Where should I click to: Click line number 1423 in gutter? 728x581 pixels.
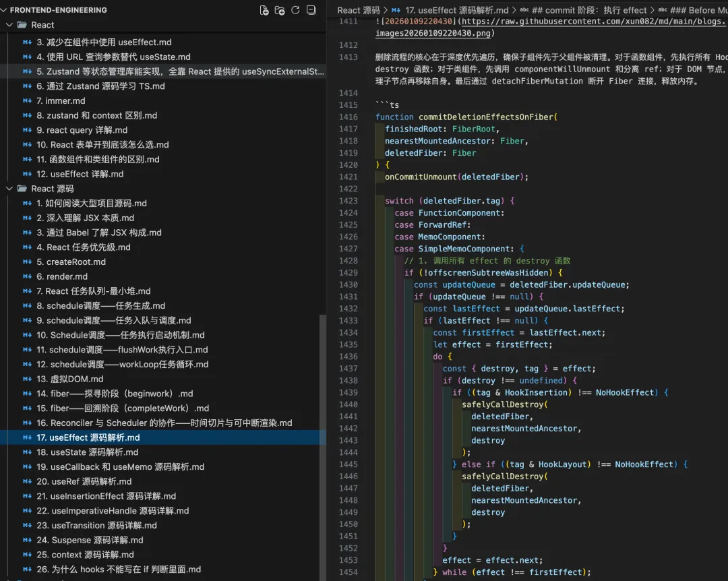pos(348,201)
